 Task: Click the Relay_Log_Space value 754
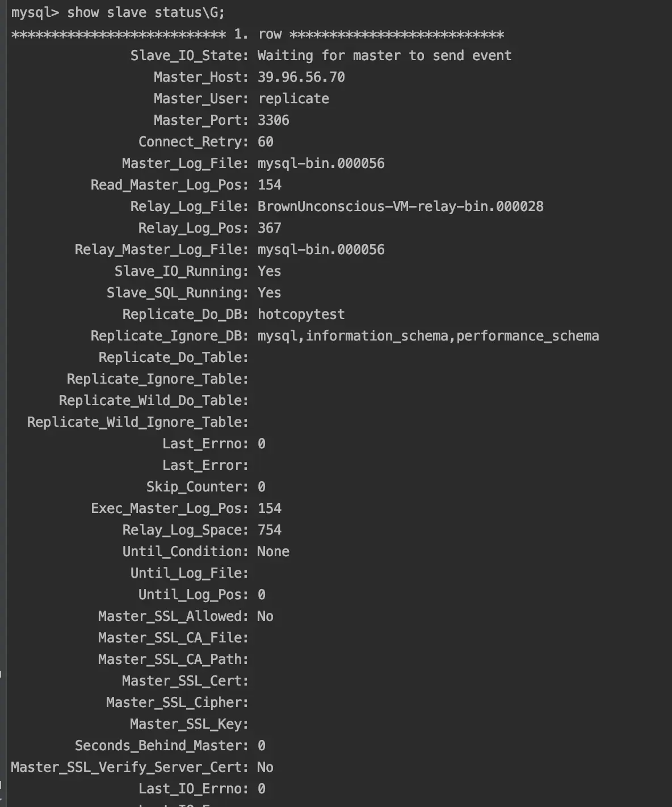pos(269,530)
